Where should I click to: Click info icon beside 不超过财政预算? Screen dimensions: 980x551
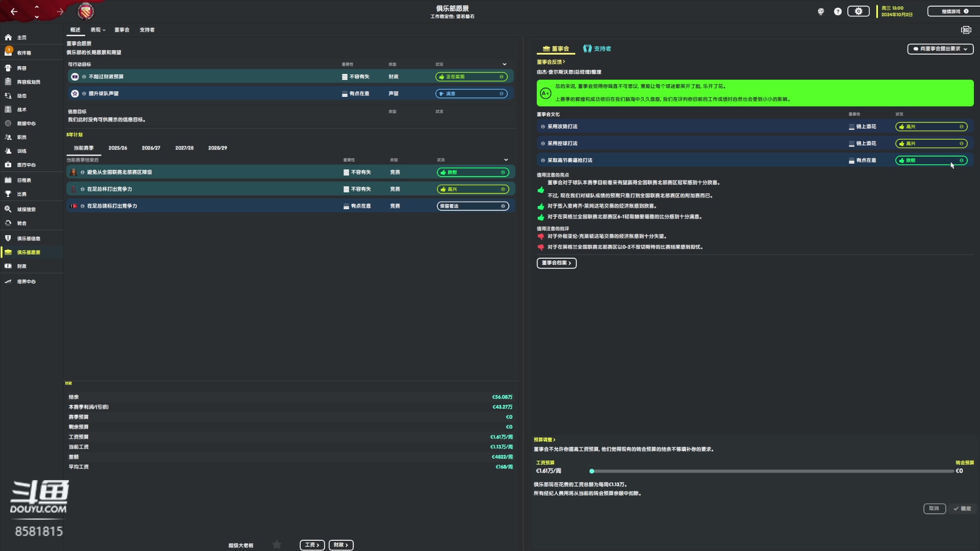click(84, 77)
